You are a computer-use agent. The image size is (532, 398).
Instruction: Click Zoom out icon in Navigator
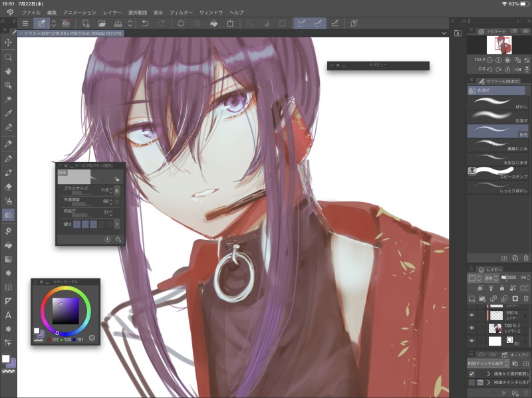point(489,60)
